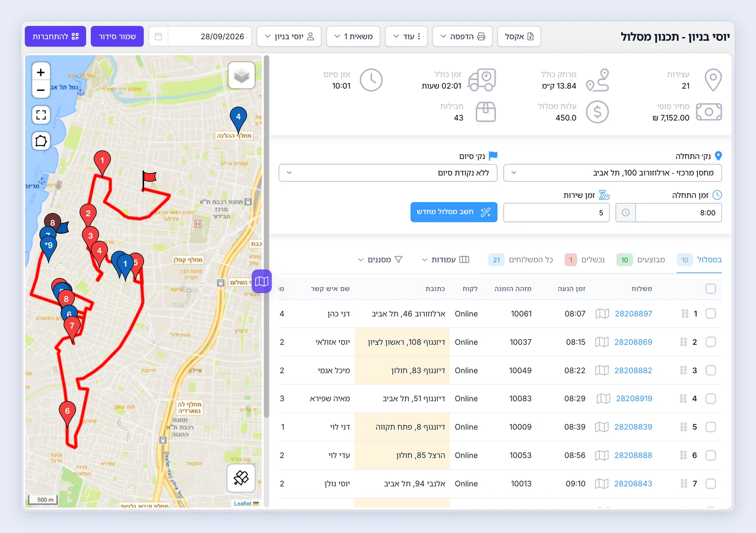Zoom out of the map

tap(41, 89)
